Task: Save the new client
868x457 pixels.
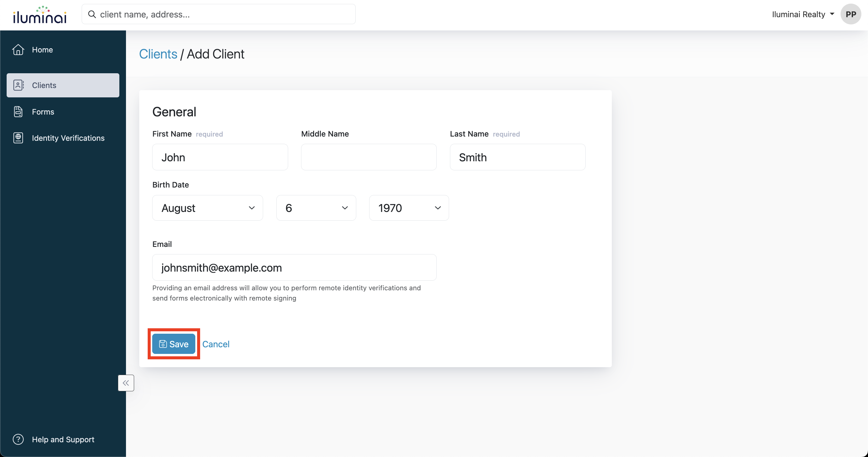Action: 174,344
